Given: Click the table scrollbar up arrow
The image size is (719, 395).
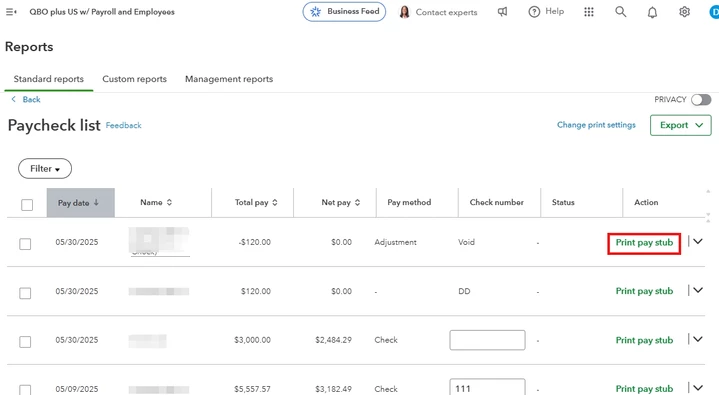Looking at the screenshot, I should point(708,191).
